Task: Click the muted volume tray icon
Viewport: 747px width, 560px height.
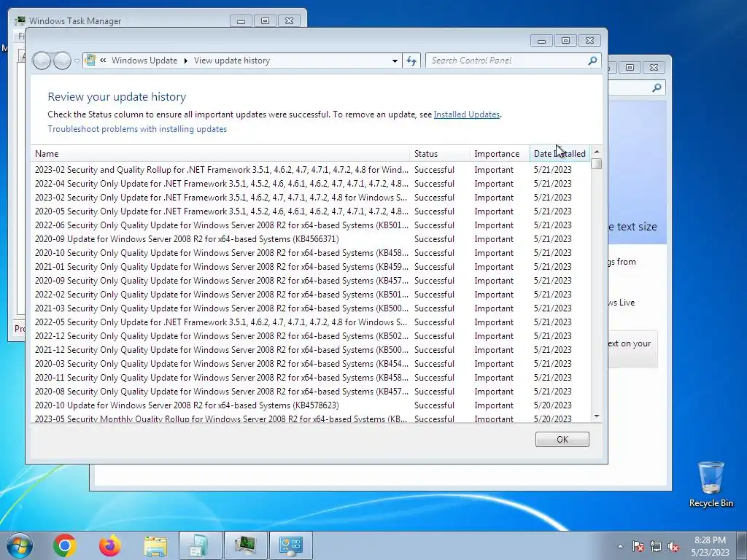Action: click(673, 546)
